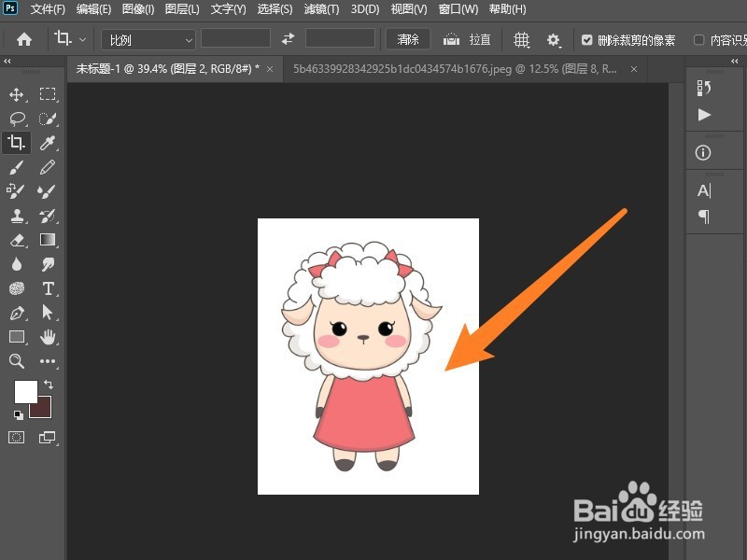Enable the content-aware checkbox
The image size is (747, 560).
click(698, 40)
